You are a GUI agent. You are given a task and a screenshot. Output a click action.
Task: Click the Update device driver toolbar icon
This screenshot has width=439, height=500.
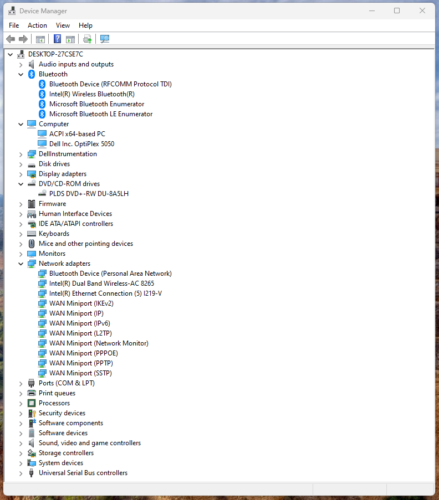pos(87,39)
